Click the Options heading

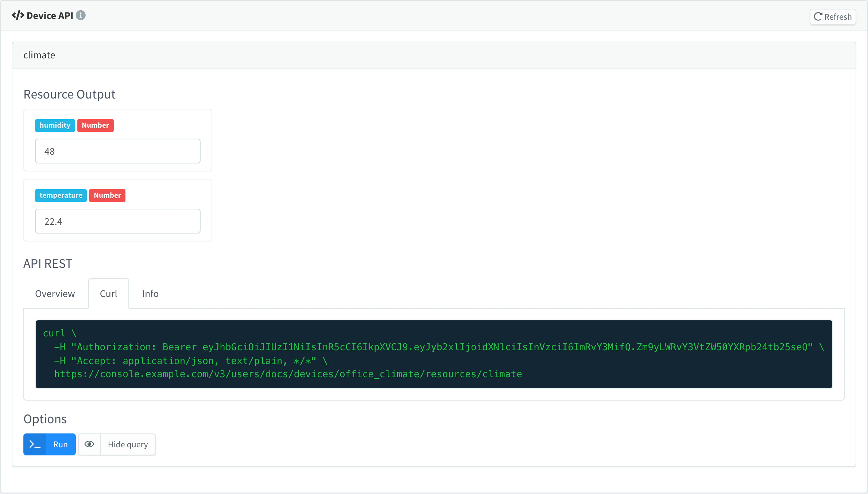coord(45,419)
